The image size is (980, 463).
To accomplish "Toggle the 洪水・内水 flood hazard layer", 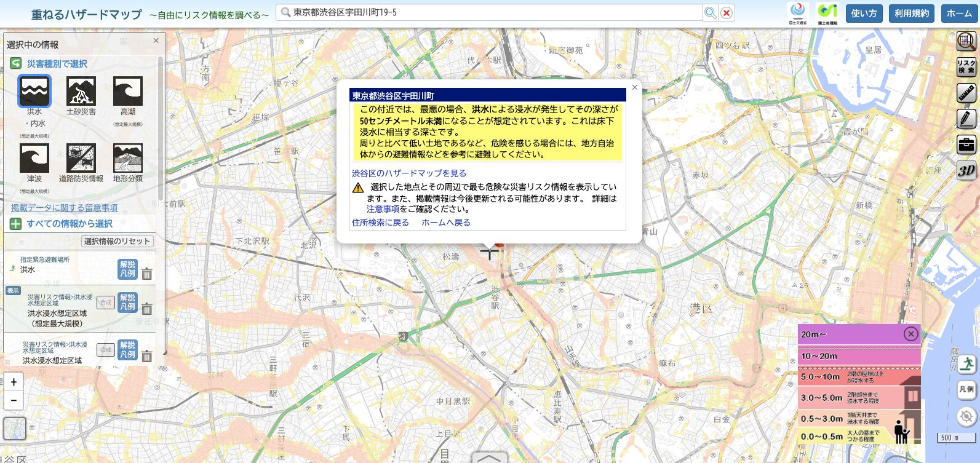I will tap(34, 92).
